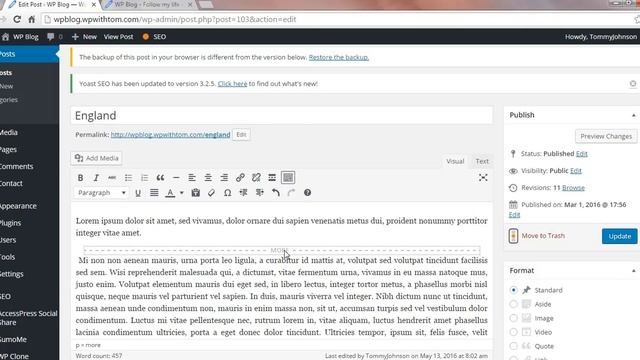The height and width of the screenshot is (360, 640).
Task: Align text center
Action: pyautogui.click(x=208, y=178)
